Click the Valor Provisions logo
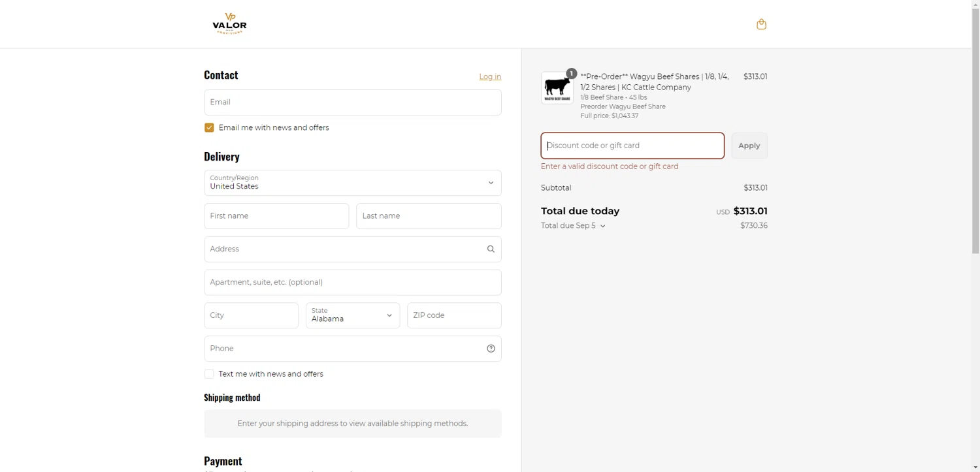This screenshot has height=472, width=980. (x=229, y=24)
